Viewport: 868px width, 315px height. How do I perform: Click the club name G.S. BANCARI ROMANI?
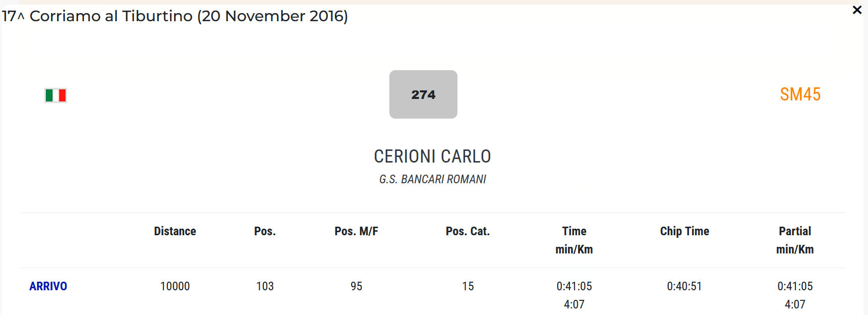432,179
